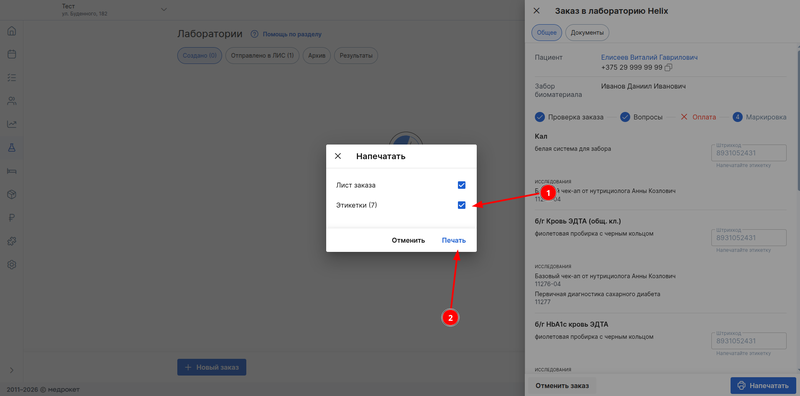
Task: Switch to 'Результаты' tab
Action: pyautogui.click(x=356, y=55)
